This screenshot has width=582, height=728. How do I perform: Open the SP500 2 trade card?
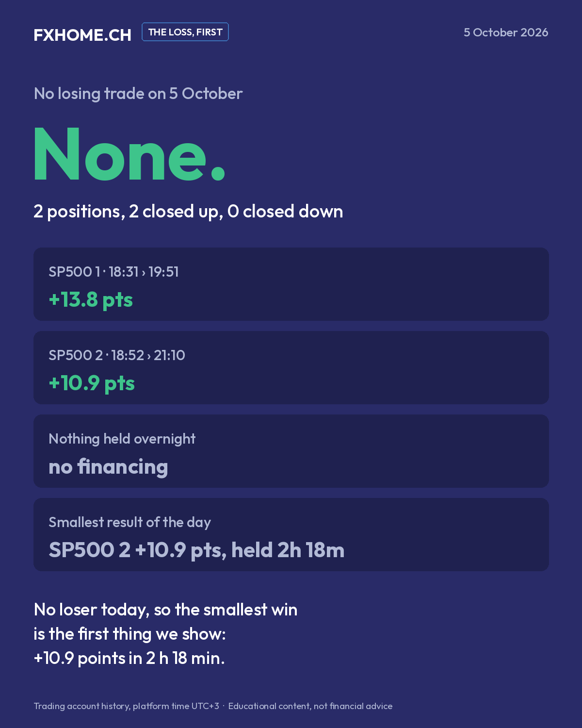coord(291,368)
